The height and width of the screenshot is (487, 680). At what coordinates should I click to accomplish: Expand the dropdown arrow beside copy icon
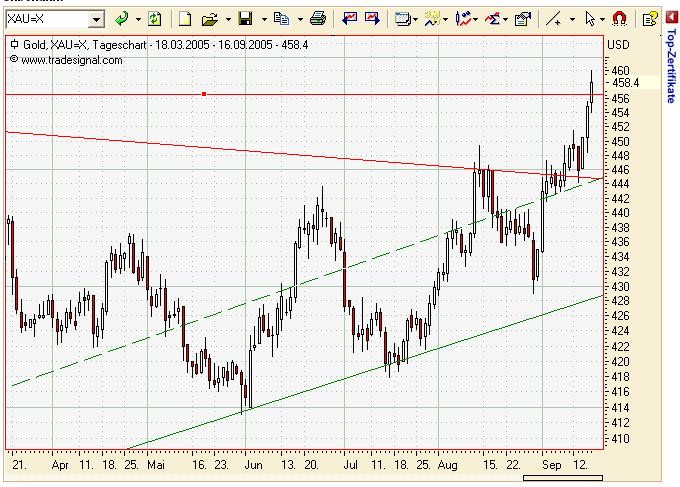(300, 20)
